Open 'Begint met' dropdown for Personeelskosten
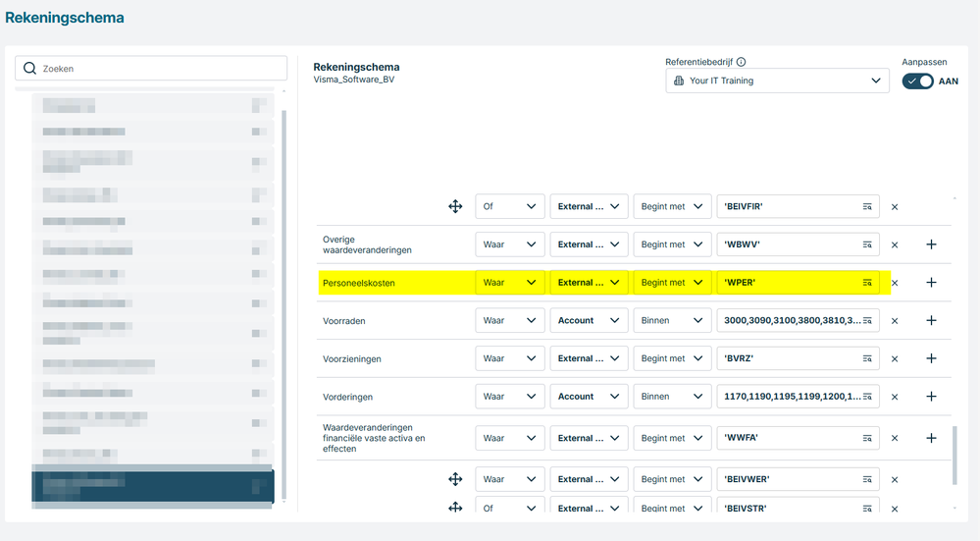 pos(672,283)
